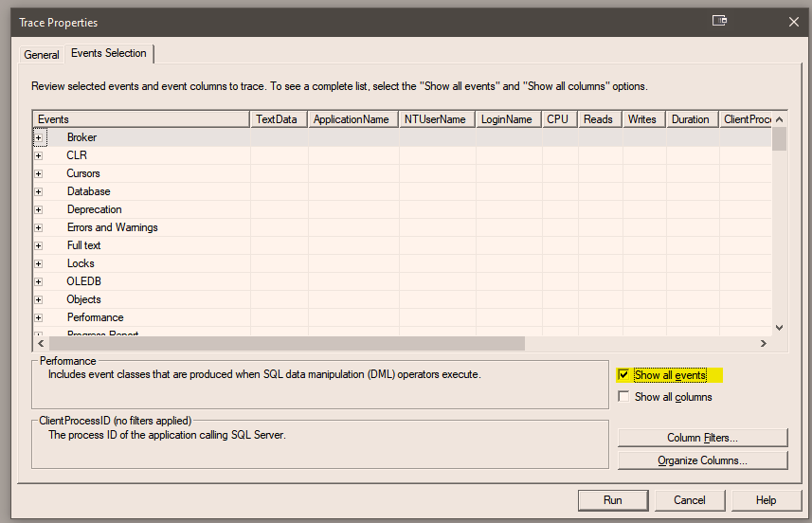Screen dimensions: 812x523
Task: Expand the CLR event category
Action: [38, 156]
